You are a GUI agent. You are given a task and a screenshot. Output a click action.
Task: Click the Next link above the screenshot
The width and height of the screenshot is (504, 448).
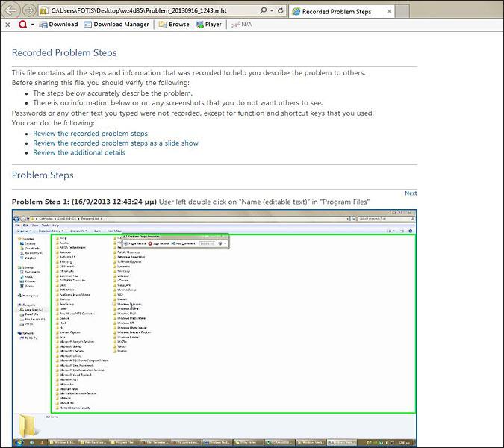[x=411, y=193]
